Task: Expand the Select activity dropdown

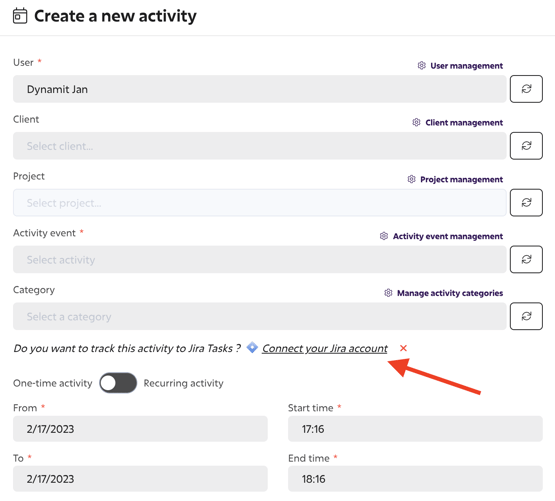Action: pyautogui.click(x=259, y=260)
